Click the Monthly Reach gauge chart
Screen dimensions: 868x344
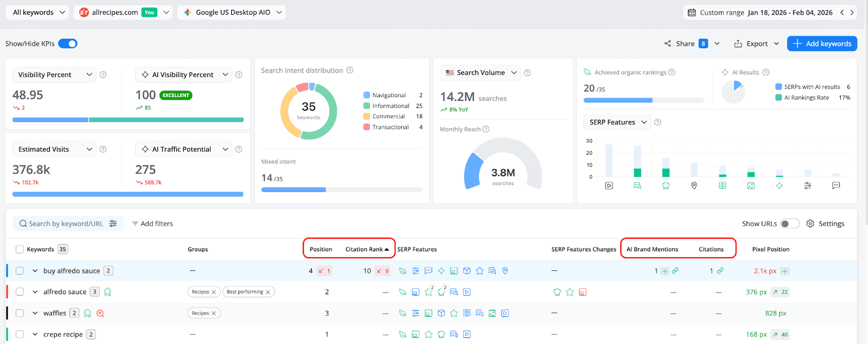click(502, 165)
